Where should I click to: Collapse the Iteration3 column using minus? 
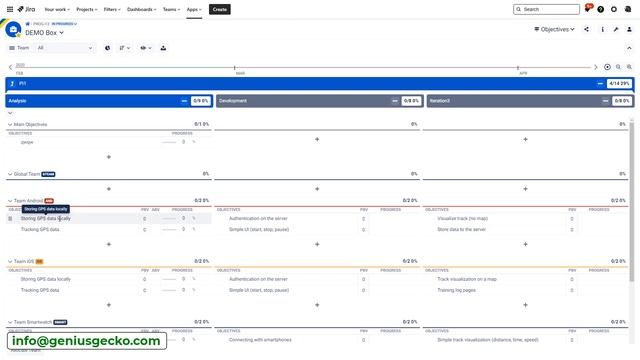(605, 101)
